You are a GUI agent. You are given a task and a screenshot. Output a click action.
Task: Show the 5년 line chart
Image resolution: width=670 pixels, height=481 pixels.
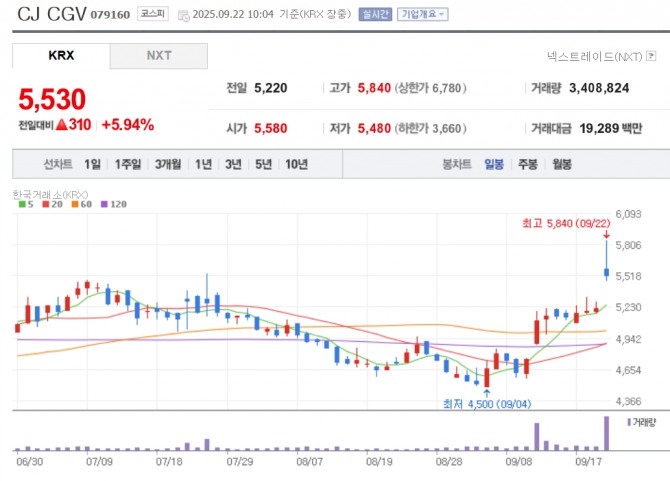pyautogui.click(x=263, y=164)
